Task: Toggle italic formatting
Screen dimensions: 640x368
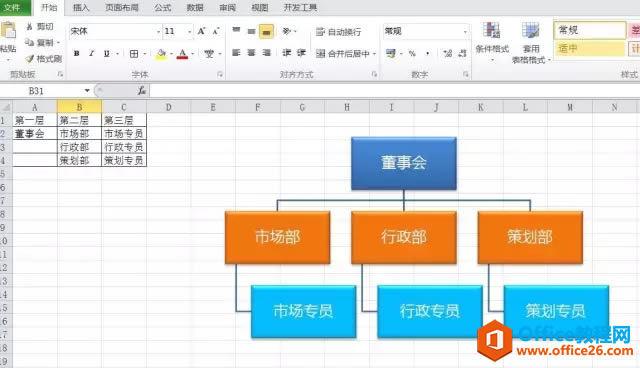Action: (91, 53)
